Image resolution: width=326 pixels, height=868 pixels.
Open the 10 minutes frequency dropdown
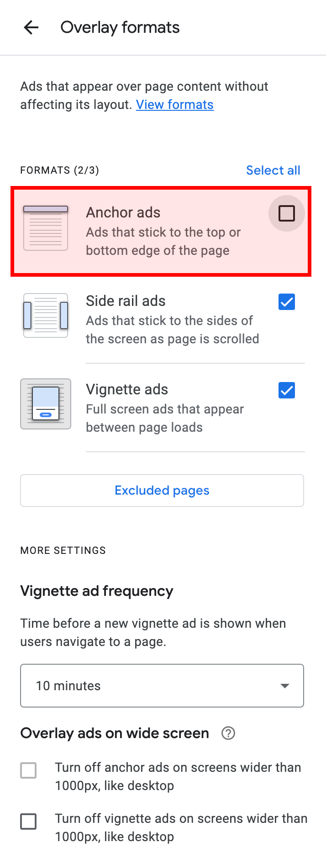[162, 686]
